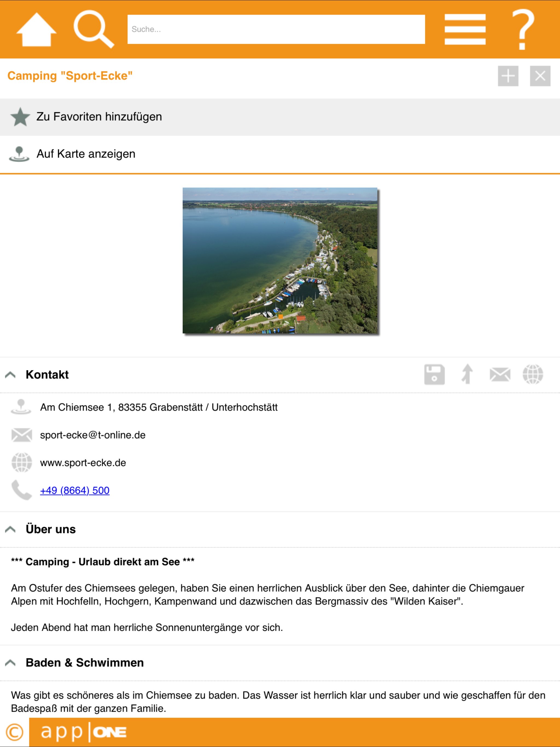This screenshot has height=747, width=560.
Task: Click the envelope email icon in Kontakt header
Action: [x=500, y=375]
